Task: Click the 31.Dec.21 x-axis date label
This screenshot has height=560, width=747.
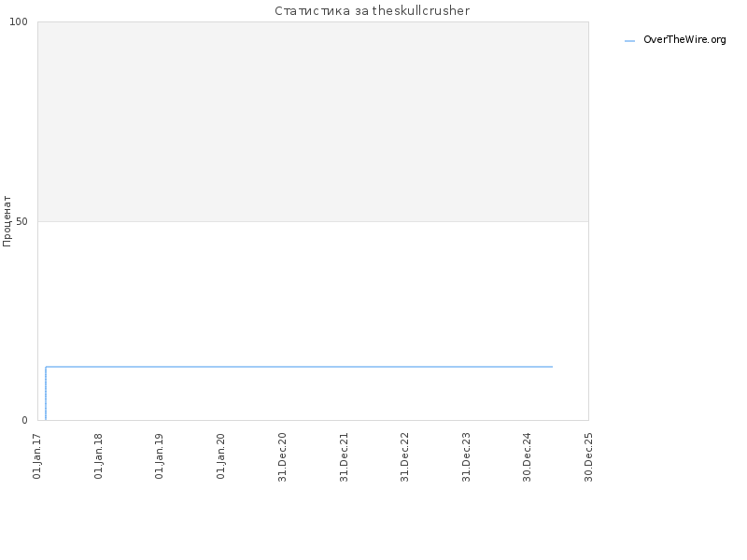Action: 344,456
